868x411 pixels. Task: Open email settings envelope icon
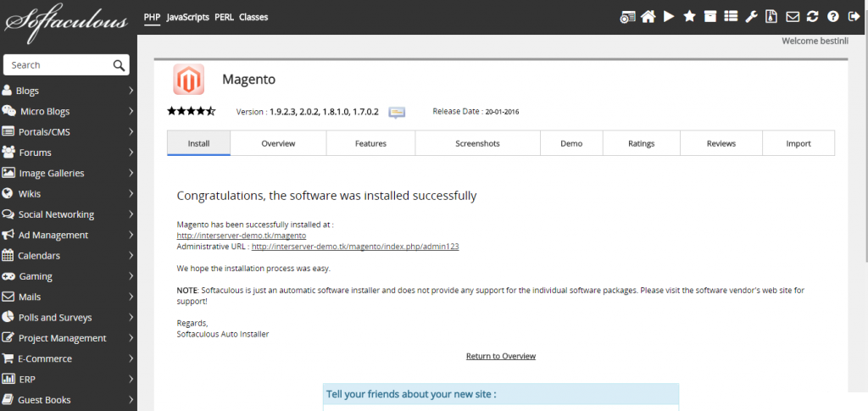[x=793, y=17]
